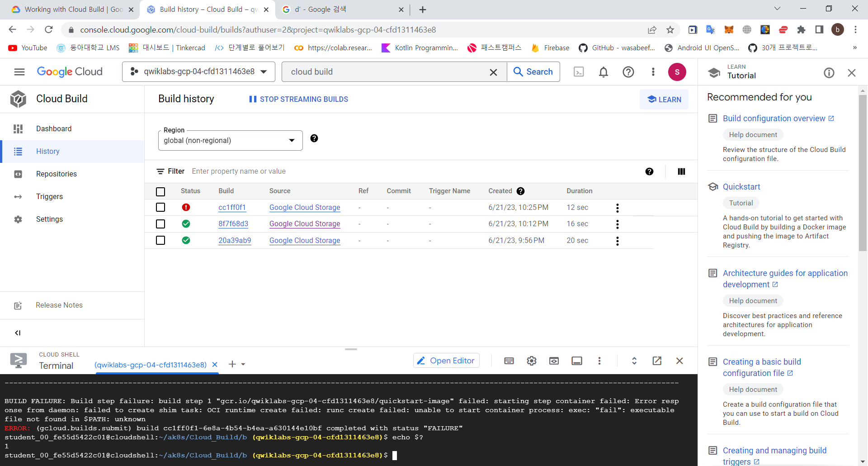Open the project selector qwiklabs-gcp-04-cfd1311463e8

coord(198,72)
